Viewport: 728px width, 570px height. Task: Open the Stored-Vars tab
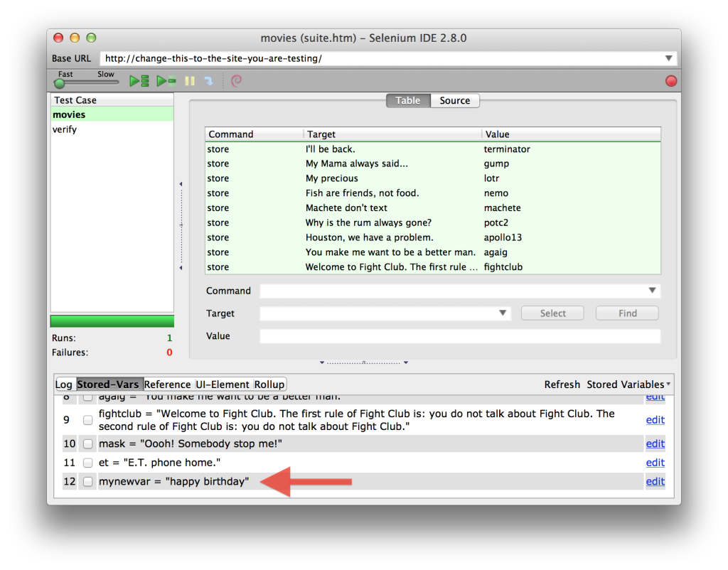click(x=108, y=385)
